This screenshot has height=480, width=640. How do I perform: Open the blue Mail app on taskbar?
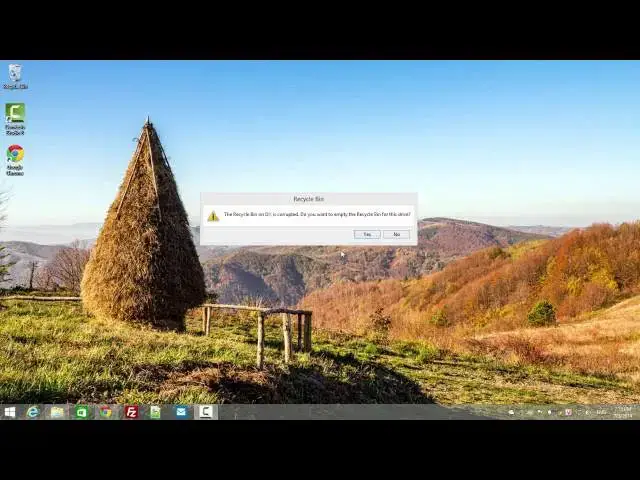(181, 412)
